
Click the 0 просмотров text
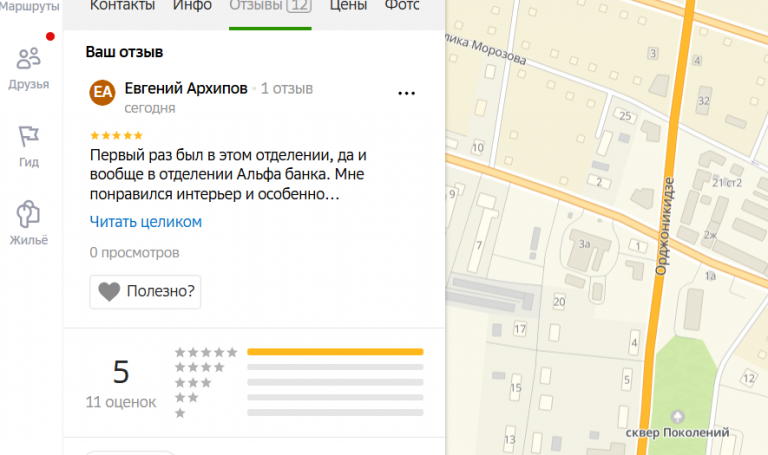[x=134, y=253]
